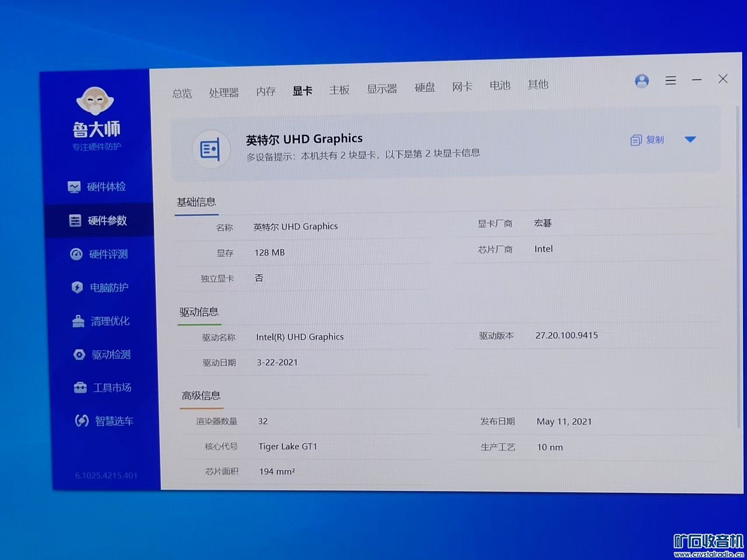The width and height of the screenshot is (747, 560).
Task: Open 工具市场 in the sidebar
Action: [x=103, y=387]
